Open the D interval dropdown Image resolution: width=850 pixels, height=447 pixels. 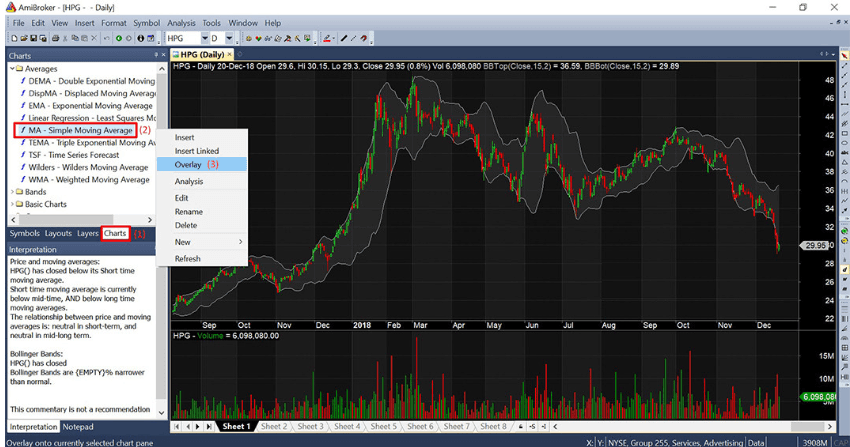pyautogui.click(x=229, y=38)
